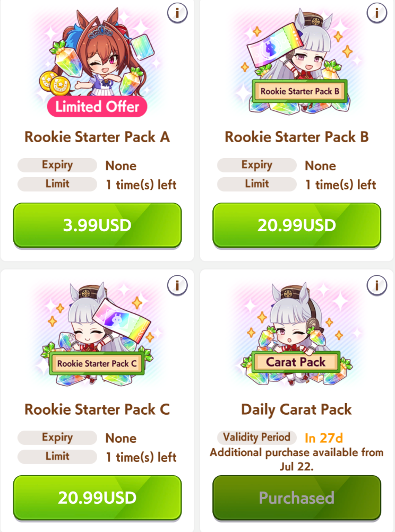This screenshot has height=532, width=395.
Task: Click the Limited Offer pink badge
Action: pyautogui.click(x=97, y=107)
